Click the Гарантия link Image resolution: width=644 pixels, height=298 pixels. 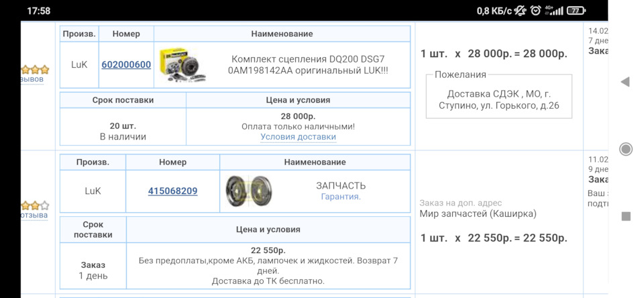(341, 197)
